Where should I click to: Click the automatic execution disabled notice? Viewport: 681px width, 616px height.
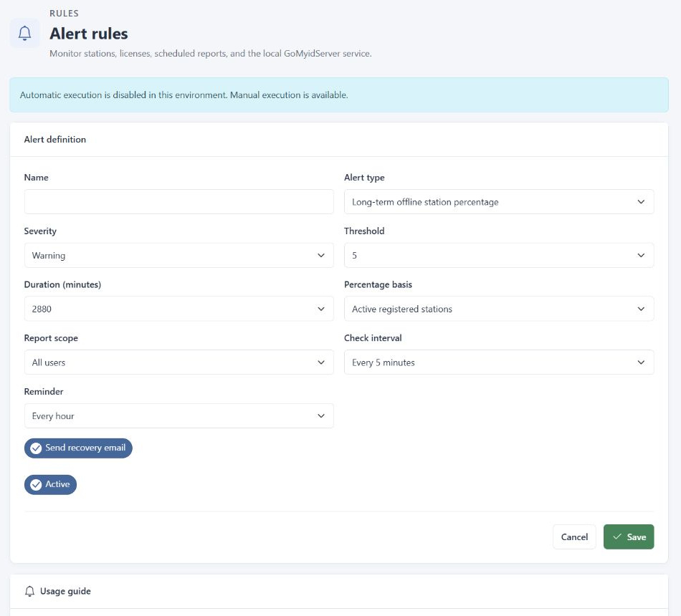tap(339, 95)
